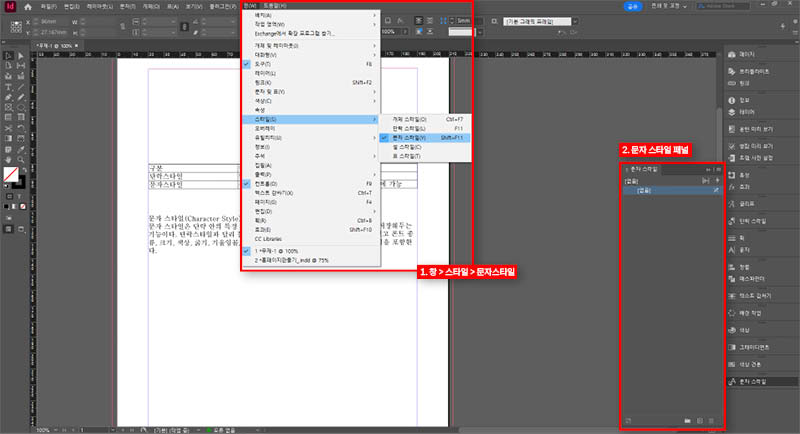Click Exchange에서 확장 프로그램 찾기 menu entry

[311, 34]
